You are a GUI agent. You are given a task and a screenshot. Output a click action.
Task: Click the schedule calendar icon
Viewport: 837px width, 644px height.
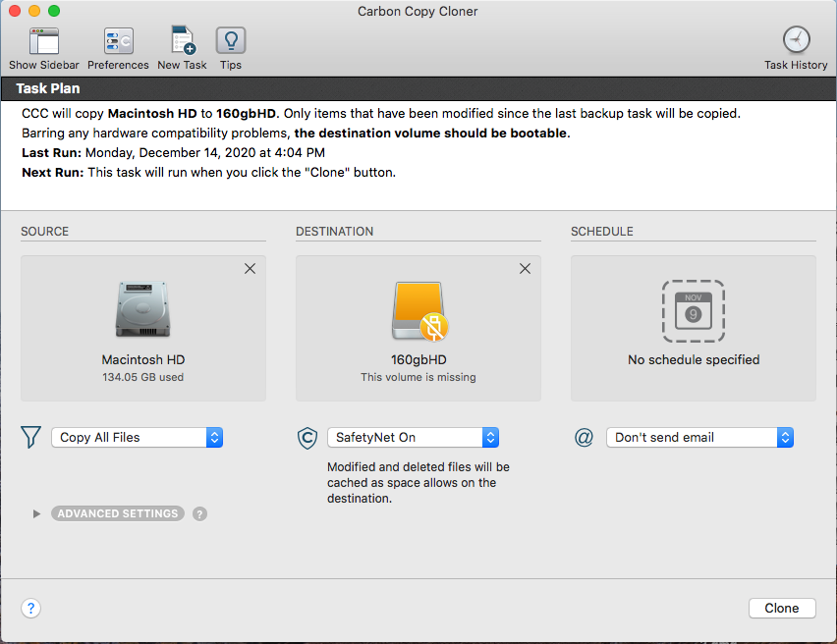[x=693, y=310]
